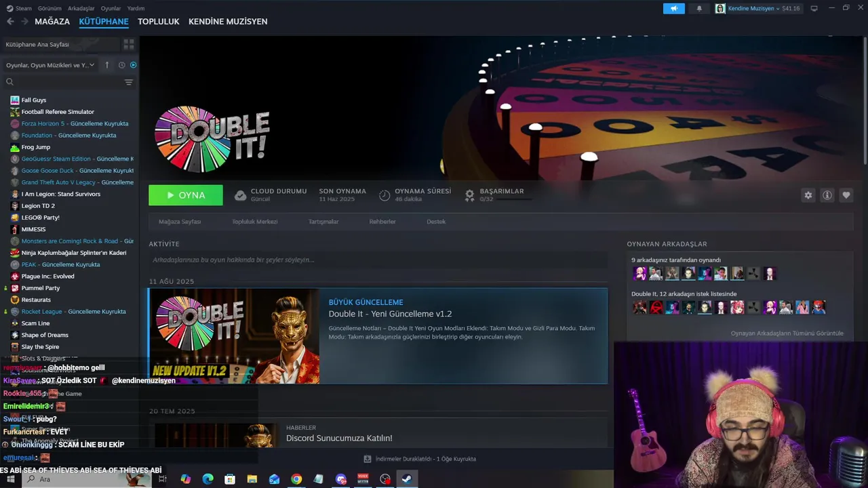This screenshot has height=488, width=868.
Task: Click the library search input field
Action: [x=68, y=82]
